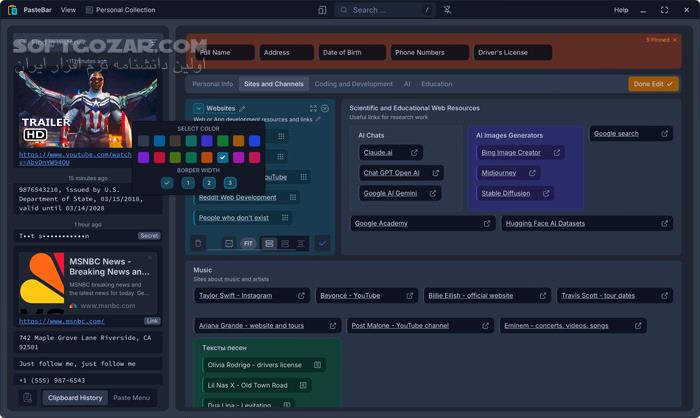The image size is (700, 418).
Task: Maximize the Websites board with expand icon
Action: pyautogui.click(x=313, y=108)
